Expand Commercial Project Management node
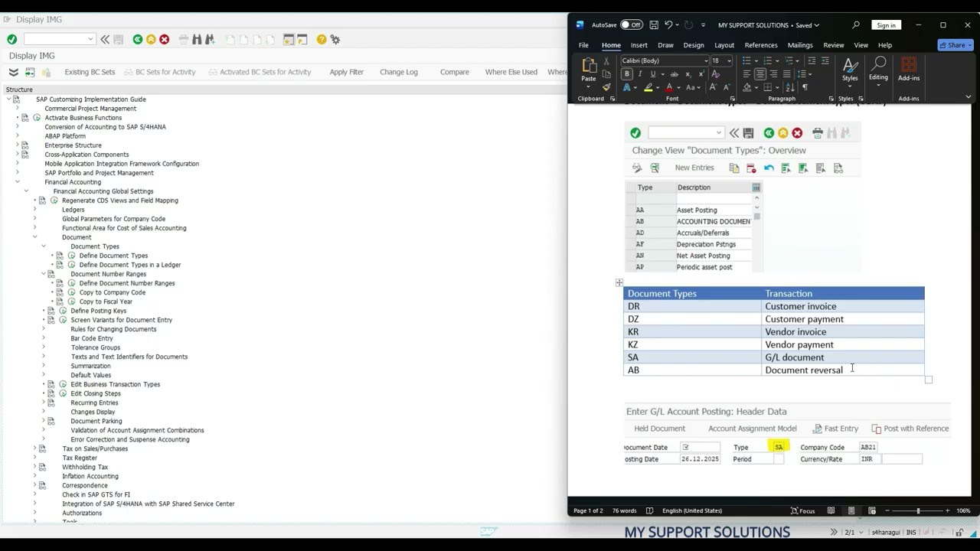The image size is (980, 551). tap(17, 109)
